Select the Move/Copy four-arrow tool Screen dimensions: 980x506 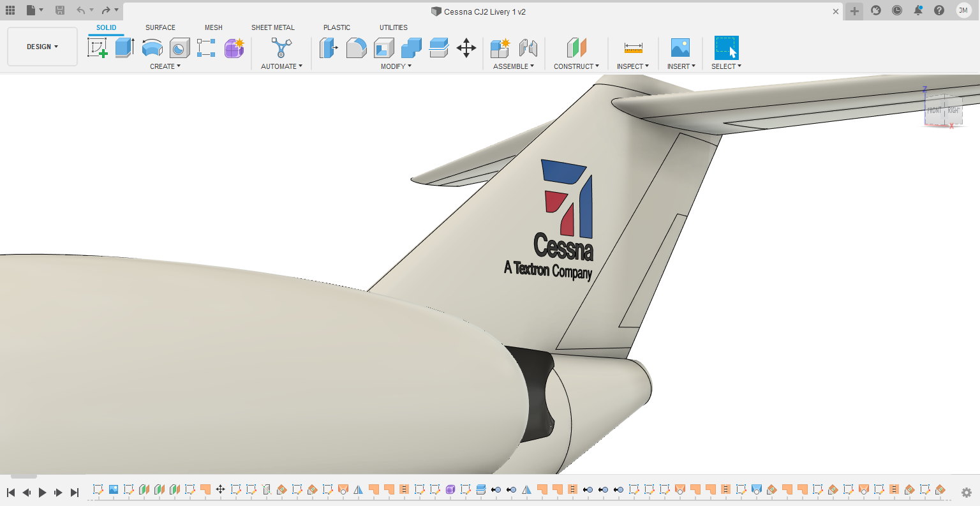[x=466, y=48]
